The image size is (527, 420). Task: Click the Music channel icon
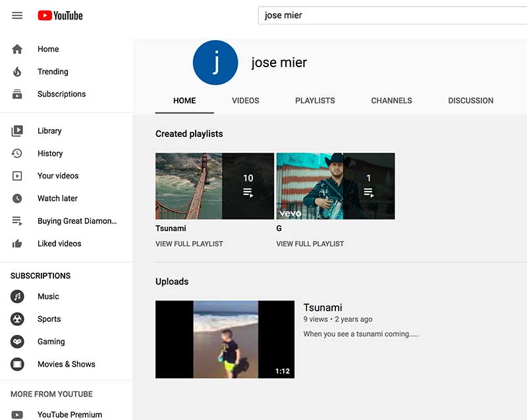point(17,296)
